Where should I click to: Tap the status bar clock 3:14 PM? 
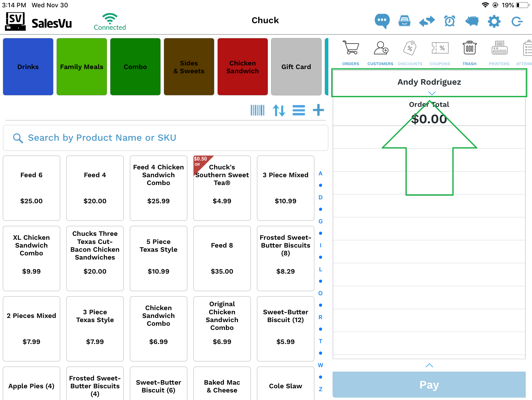pyautogui.click(x=14, y=5)
